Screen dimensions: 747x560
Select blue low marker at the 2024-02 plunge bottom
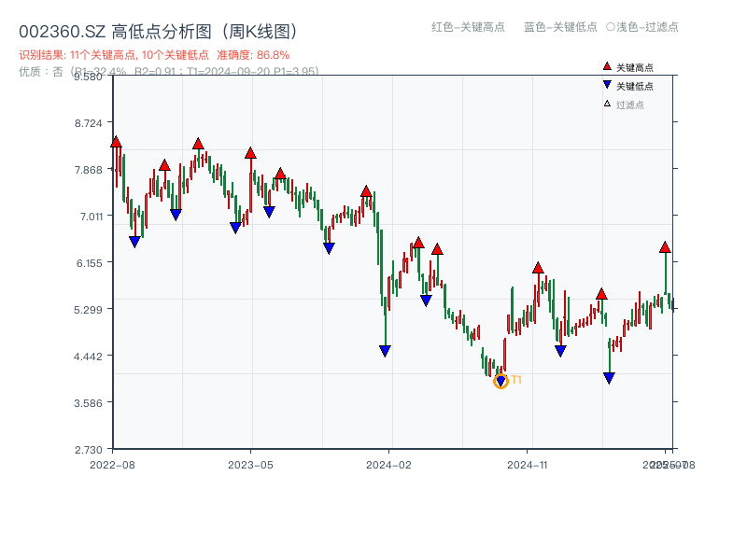tap(386, 352)
